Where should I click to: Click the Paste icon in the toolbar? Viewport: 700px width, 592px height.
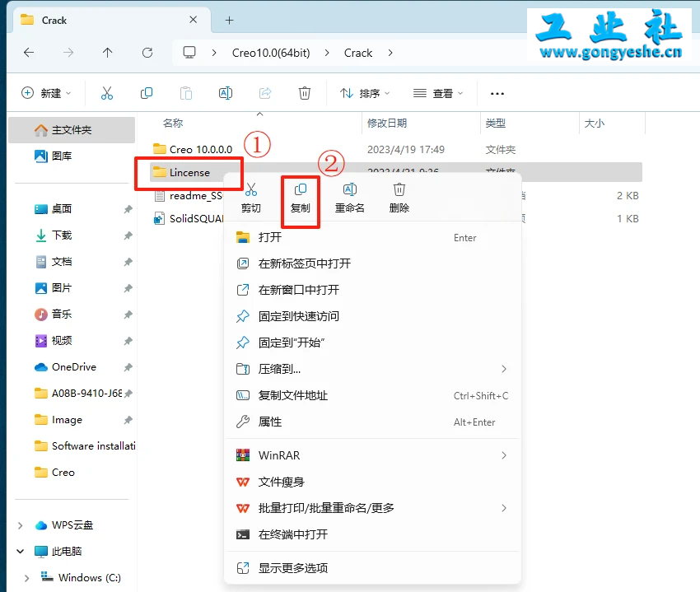pos(186,93)
